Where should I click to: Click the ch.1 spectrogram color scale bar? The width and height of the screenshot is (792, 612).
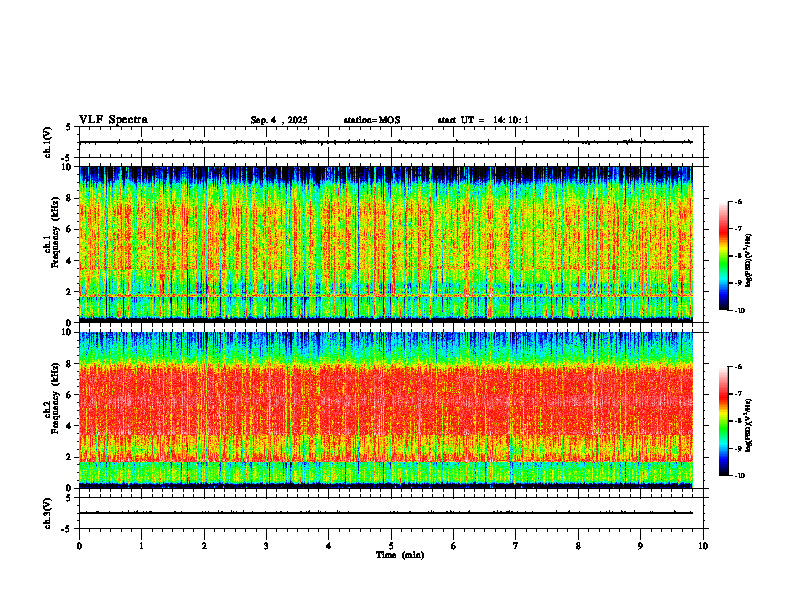[x=723, y=256]
